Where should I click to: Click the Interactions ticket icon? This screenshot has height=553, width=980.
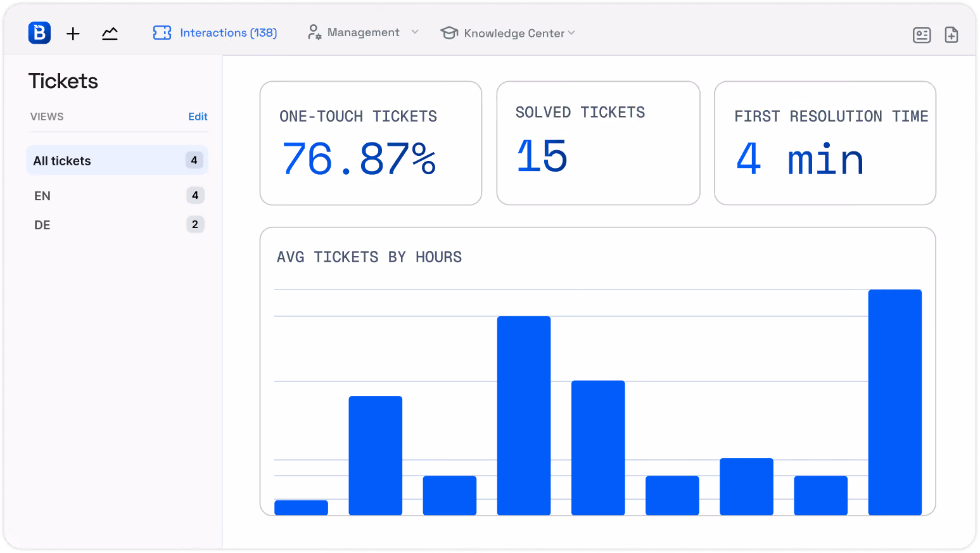pos(162,33)
